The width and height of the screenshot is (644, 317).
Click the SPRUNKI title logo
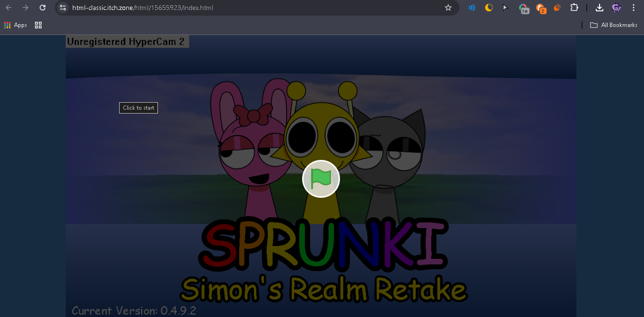[323, 245]
